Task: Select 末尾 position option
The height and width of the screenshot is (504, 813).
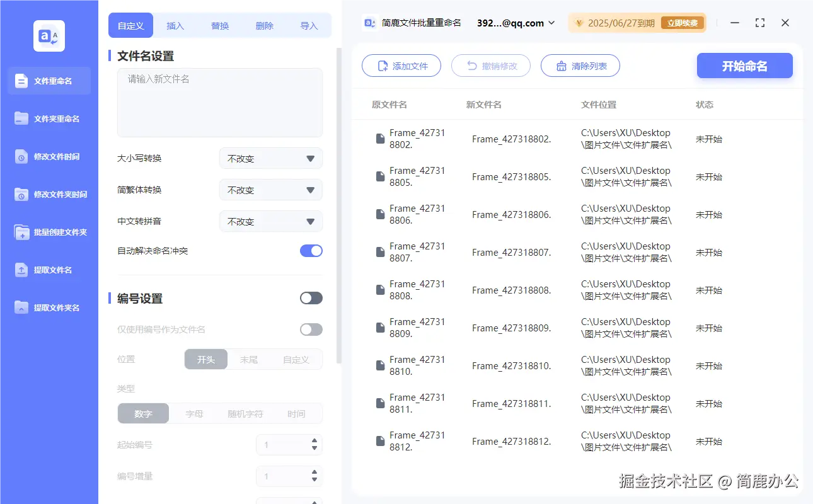Action: click(249, 359)
